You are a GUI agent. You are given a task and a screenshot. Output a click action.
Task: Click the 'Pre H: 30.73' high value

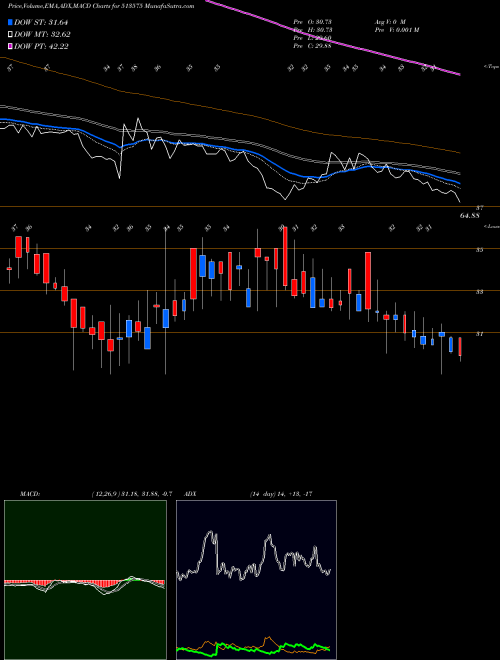coord(313,29)
